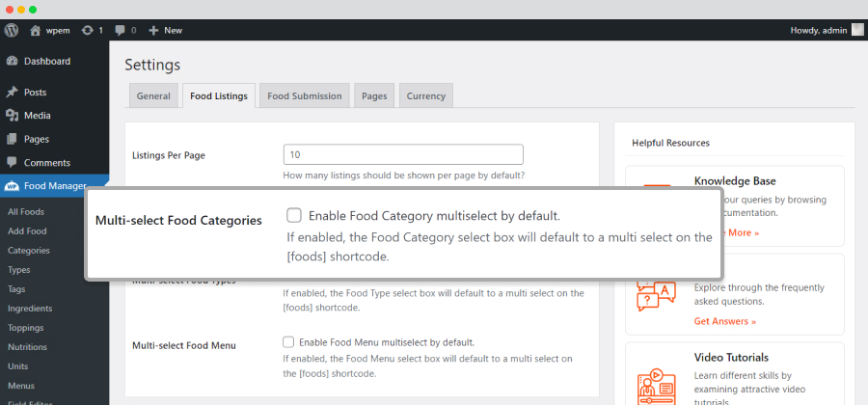868x405 pixels.
Task: Enable Food Menu multiselect checkbox
Action: pos(287,342)
